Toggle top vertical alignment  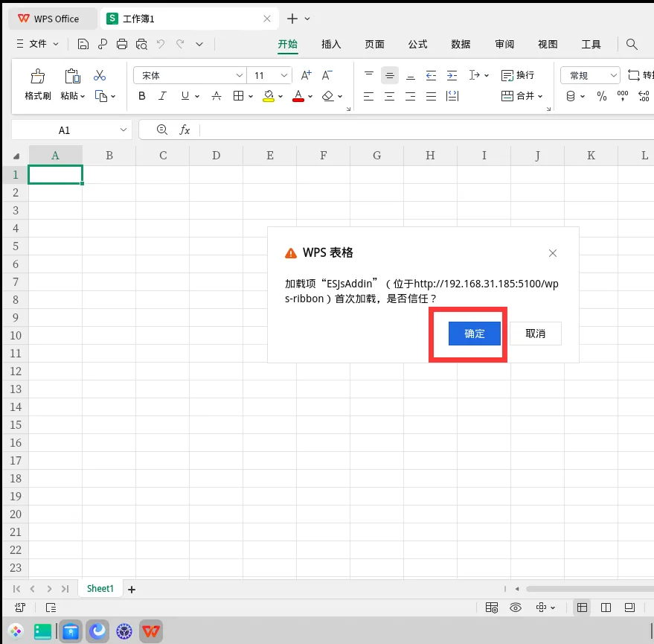[x=369, y=75]
